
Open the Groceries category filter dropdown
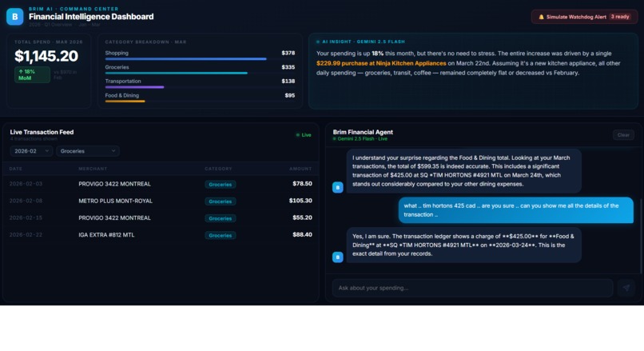88,151
